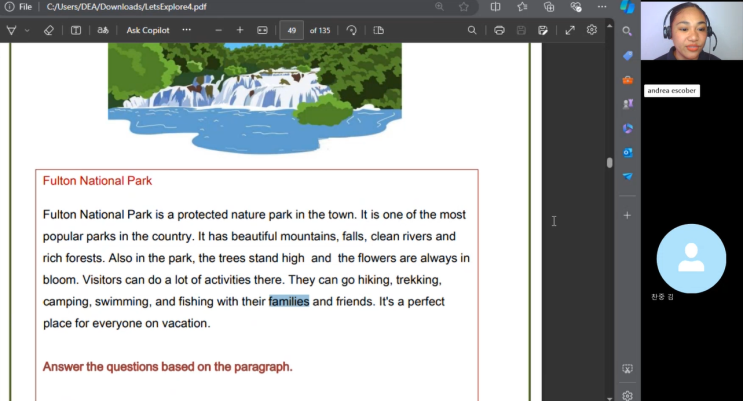
Task: Click the plus to add sidebar app
Action: point(627,215)
